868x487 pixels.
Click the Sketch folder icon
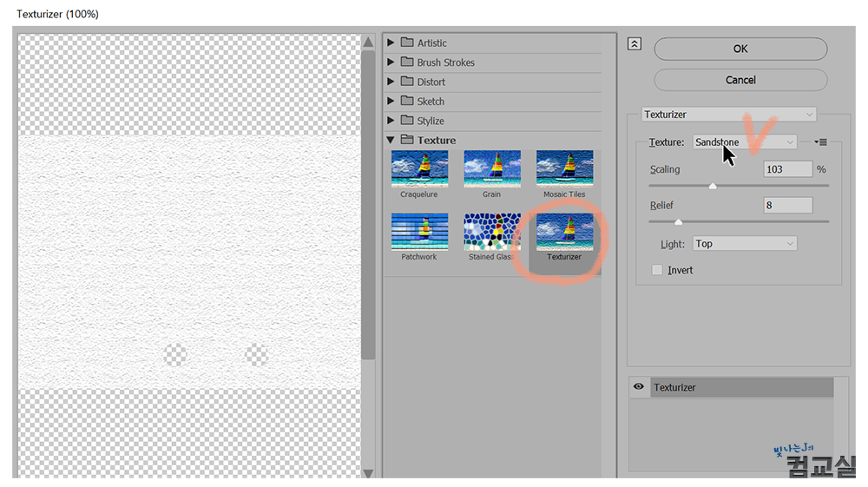pos(407,101)
